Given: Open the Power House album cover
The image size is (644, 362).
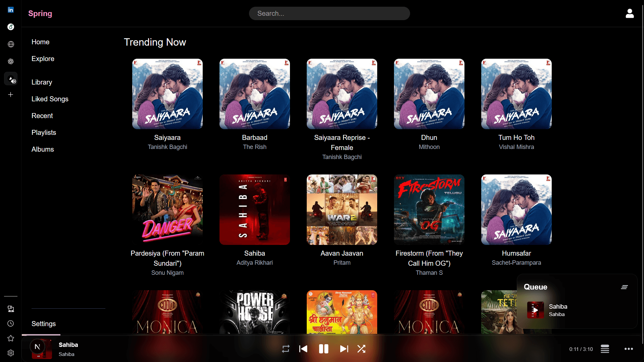Looking at the screenshot, I should (255, 312).
